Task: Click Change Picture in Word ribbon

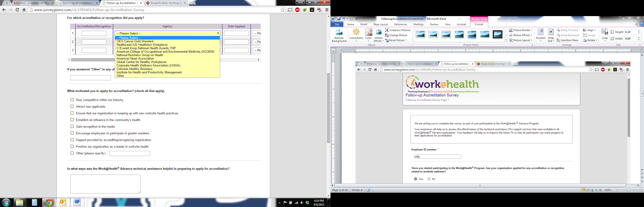Action: (x=396, y=35)
